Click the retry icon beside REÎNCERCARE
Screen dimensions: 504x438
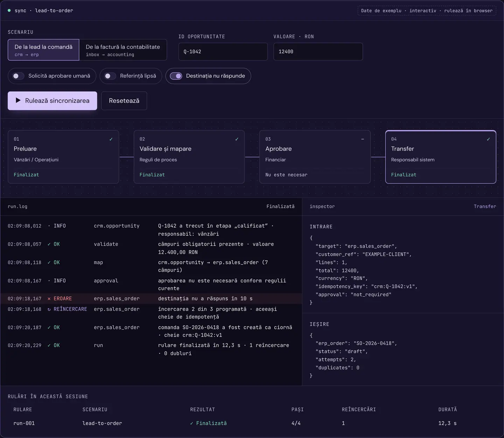(x=49, y=309)
